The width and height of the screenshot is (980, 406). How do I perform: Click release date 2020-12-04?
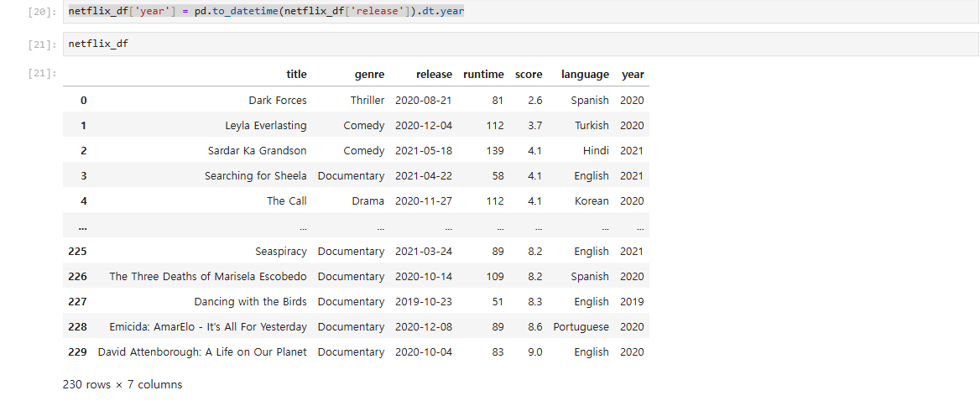tap(424, 126)
